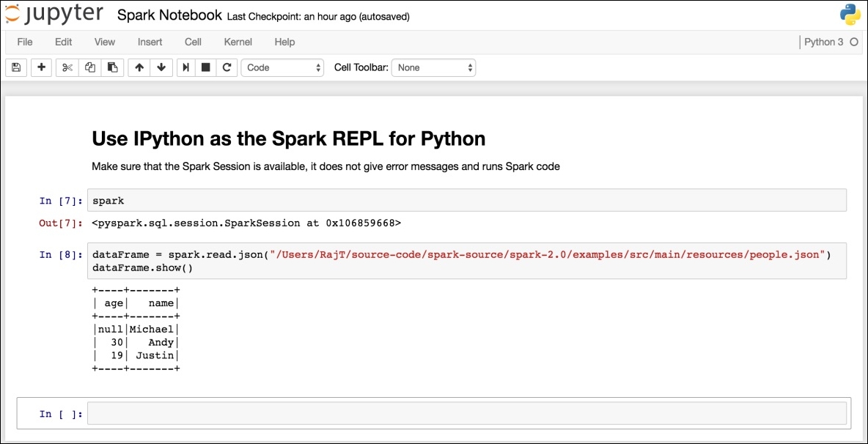Click the Michael row in output table
This screenshot has height=444, width=868.
click(136, 330)
